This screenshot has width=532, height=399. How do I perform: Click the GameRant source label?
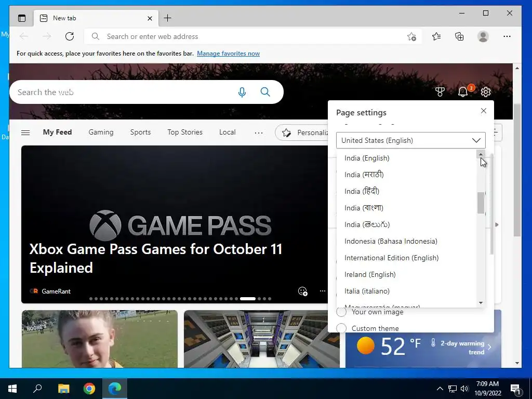coord(56,291)
